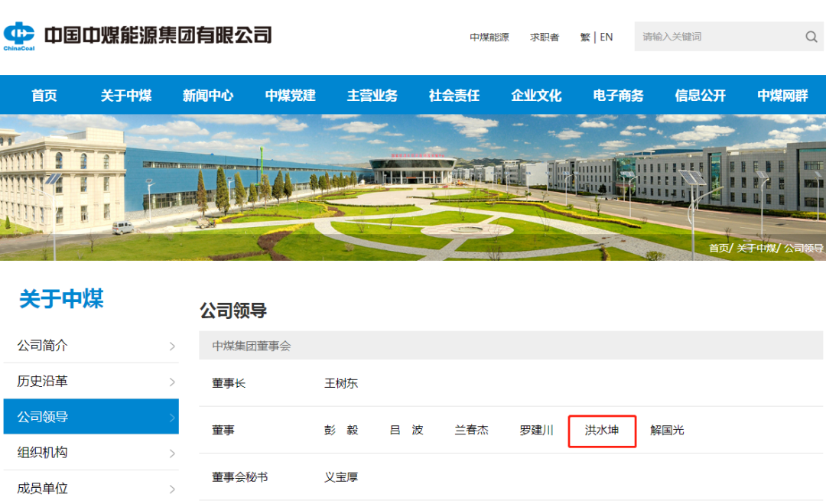Click the campus banner image
This screenshot has width=826, height=504.
[413, 187]
